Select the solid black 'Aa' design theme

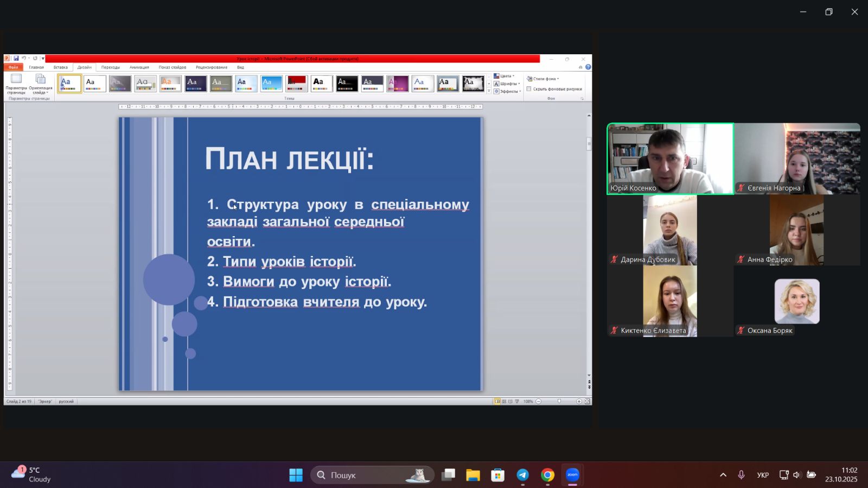[x=347, y=84]
